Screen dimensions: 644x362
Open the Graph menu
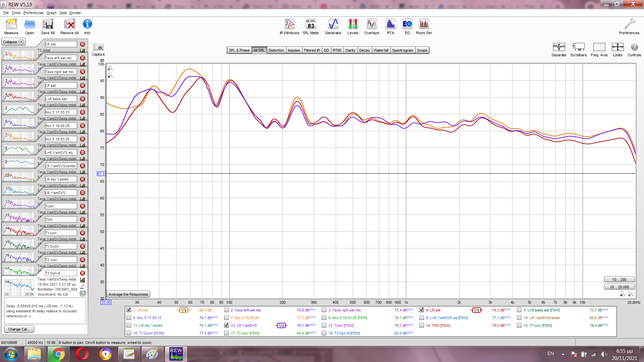pos(51,13)
